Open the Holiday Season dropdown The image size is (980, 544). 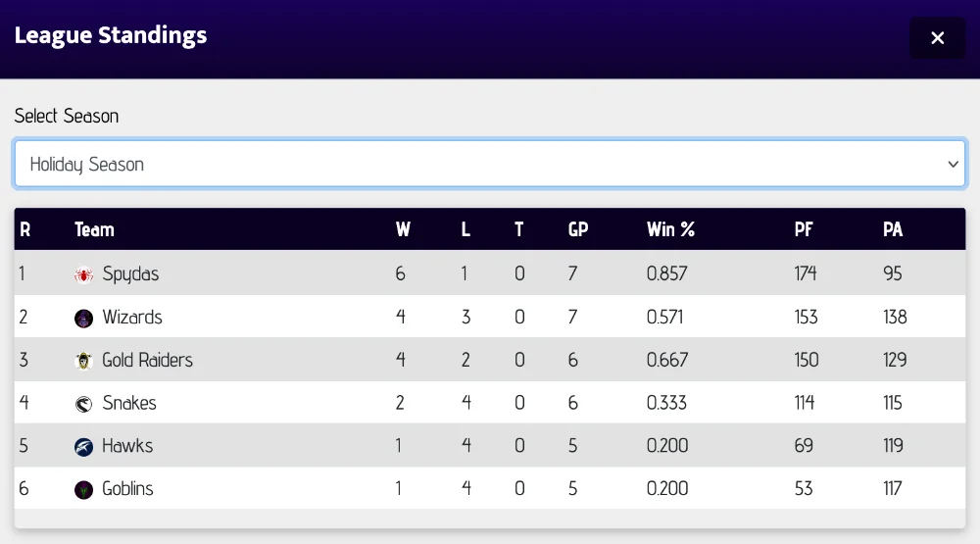tap(470, 164)
